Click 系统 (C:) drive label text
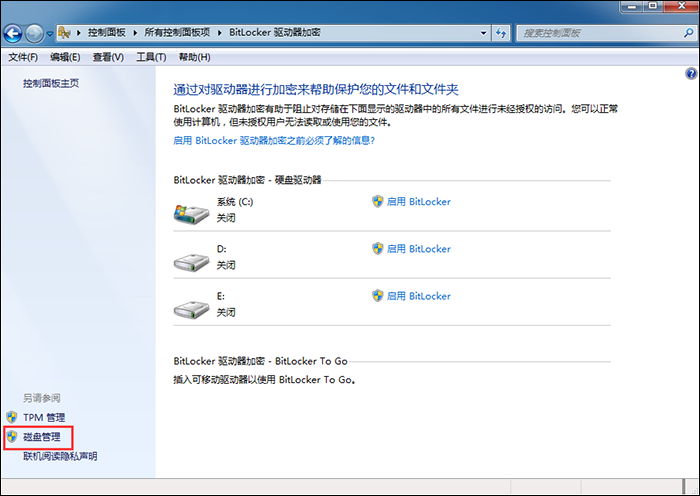Viewport: 700px width, 496px height. coord(235,202)
